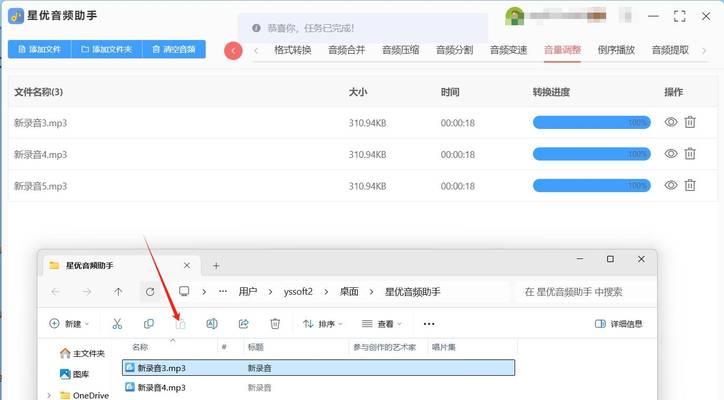Viewport: 724px width, 400px height.
Task: Delete 新录音3.mp3 using its trash icon
Action: click(690, 122)
